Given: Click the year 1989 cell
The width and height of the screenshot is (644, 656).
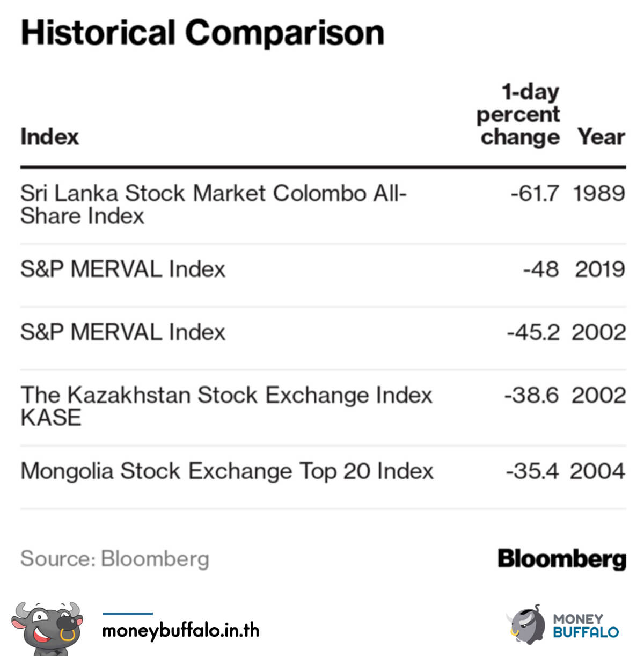Looking at the screenshot, I should click(599, 193).
